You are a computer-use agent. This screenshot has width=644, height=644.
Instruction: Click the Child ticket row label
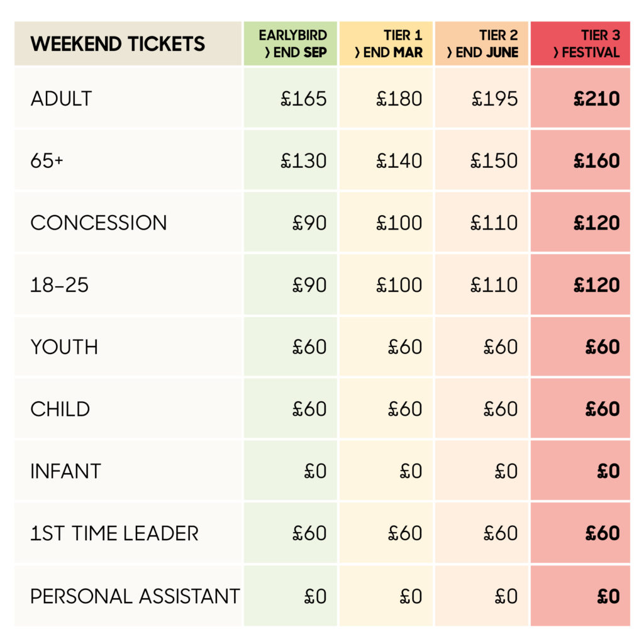point(60,409)
